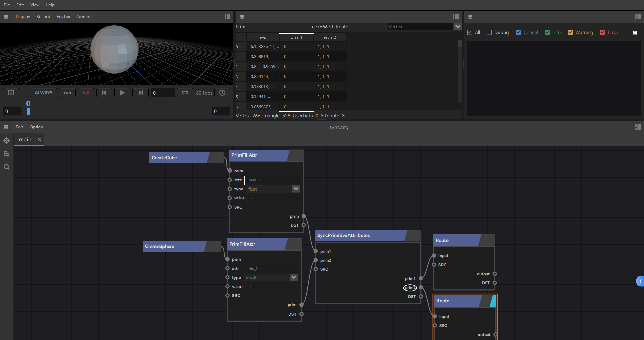Click the viewport split layout icon
Viewport: 644px width, 340px height.
(x=227, y=17)
